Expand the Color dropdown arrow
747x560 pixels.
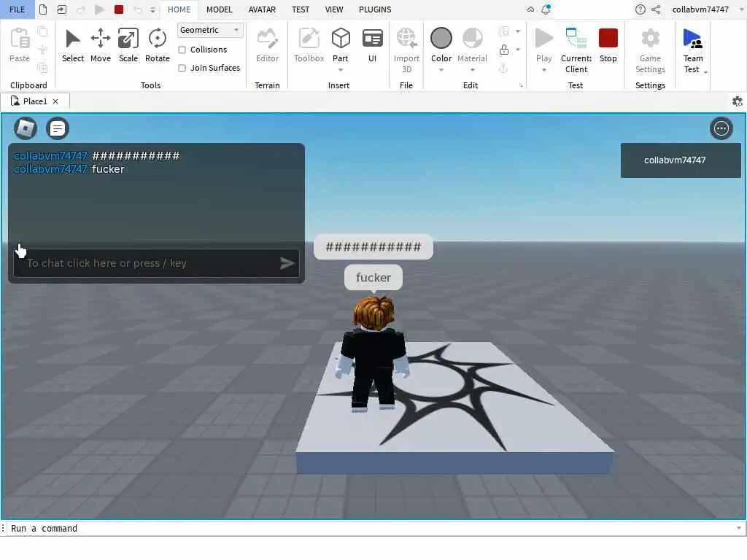click(441, 70)
